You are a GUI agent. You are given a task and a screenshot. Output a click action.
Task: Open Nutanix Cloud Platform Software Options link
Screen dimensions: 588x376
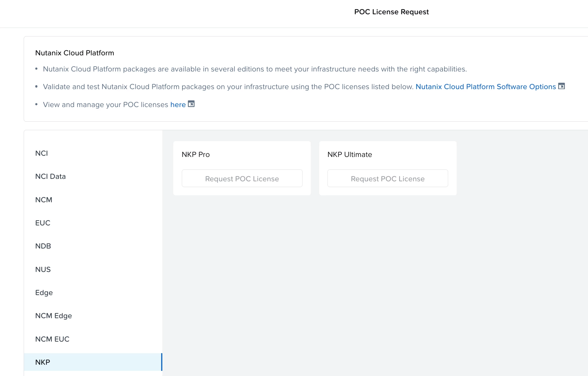click(486, 87)
